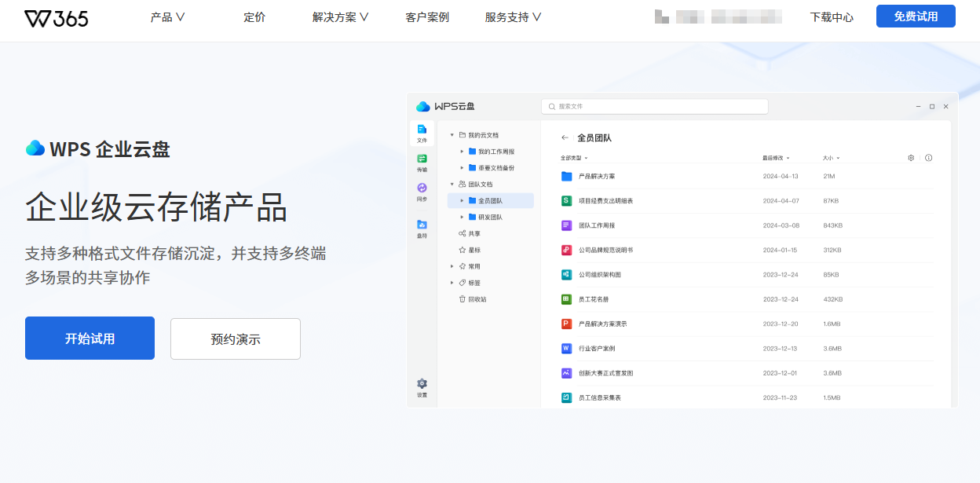Image resolution: width=980 pixels, height=483 pixels.
Task: Open the 大小 sort dropdown
Action: tap(832, 158)
